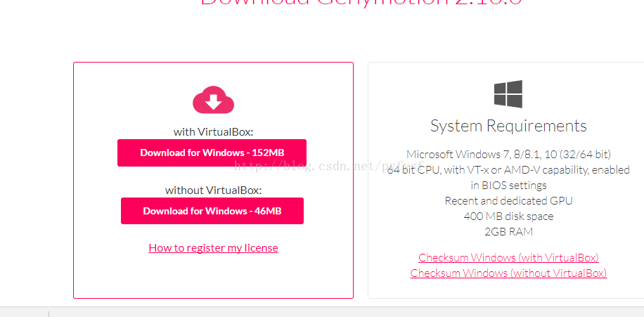Click the Download Genymotion page title
Viewport: 644px width, 317px height.
click(x=361, y=4)
